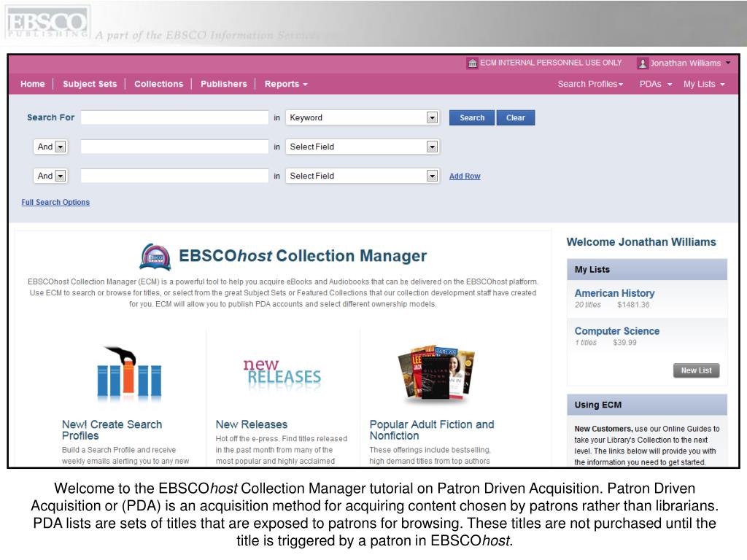Open the Computer Science list
Image resolution: width=747 pixels, height=560 pixels.
[617, 331]
